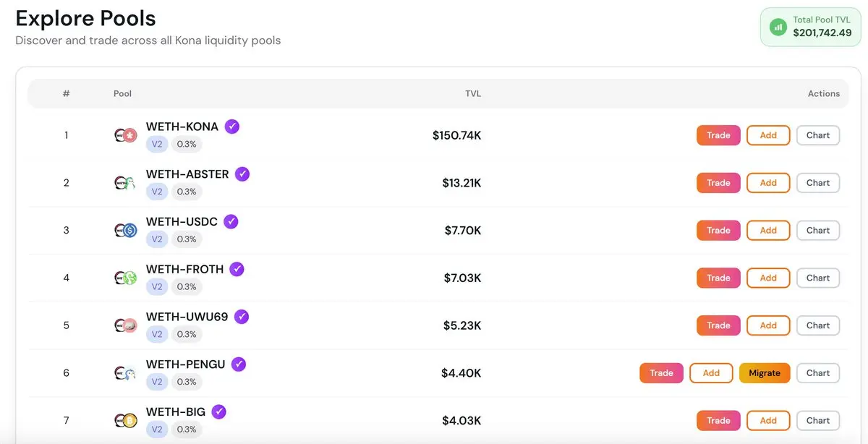
Task: Click the verified badge next to WETH-KONA
Action: click(x=232, y=127)
